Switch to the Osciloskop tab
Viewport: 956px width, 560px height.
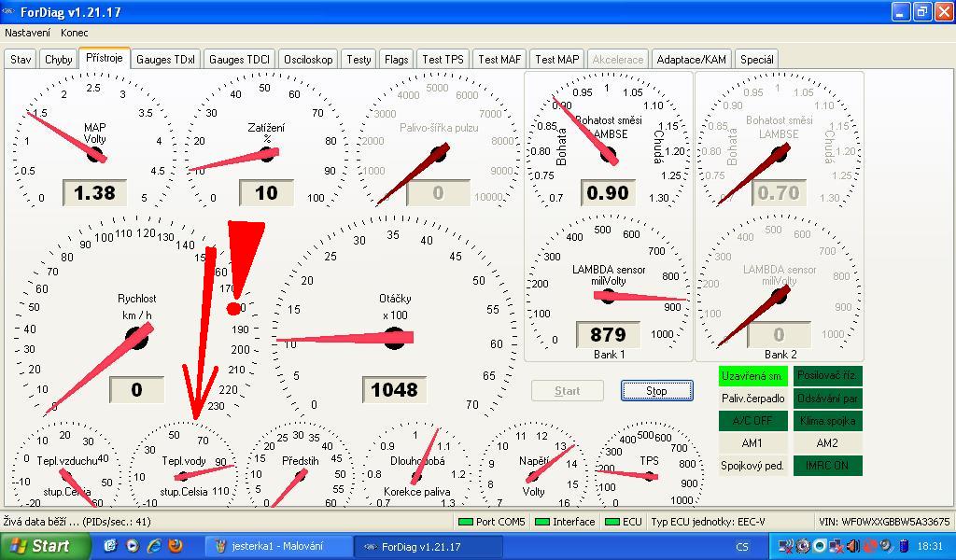coord(308,59)
